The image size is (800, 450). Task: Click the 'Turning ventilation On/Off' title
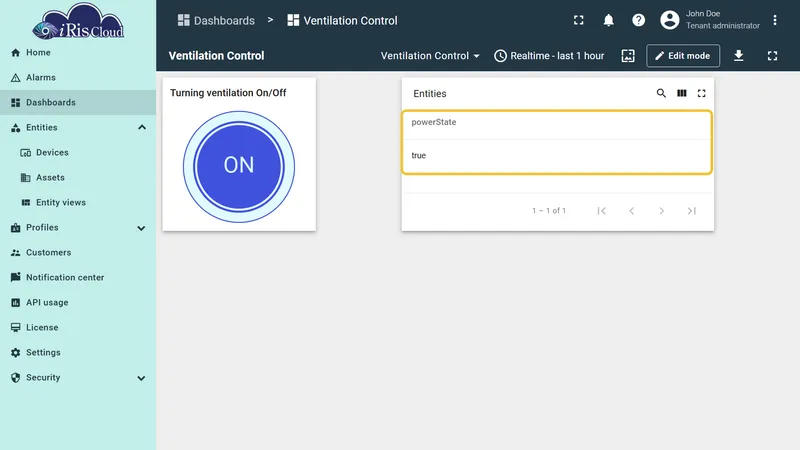[x=228, y=93]
